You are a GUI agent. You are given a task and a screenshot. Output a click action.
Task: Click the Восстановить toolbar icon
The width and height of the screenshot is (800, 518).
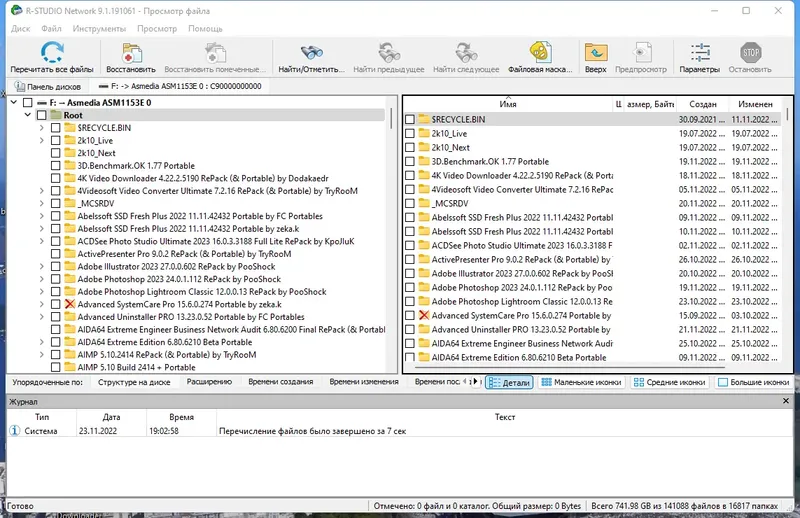[x=132, y=53]
